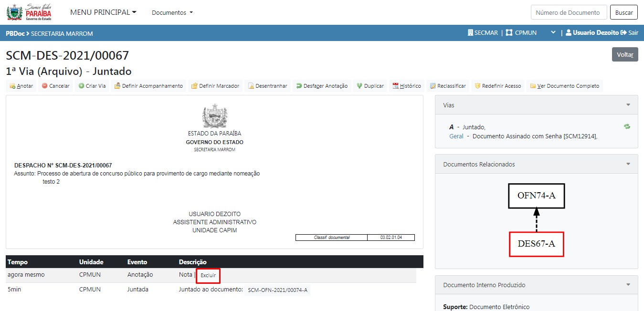Screen dimensions: 644x311
Task: Click the Desentranhar document icon
Action: tap(251, 86)
